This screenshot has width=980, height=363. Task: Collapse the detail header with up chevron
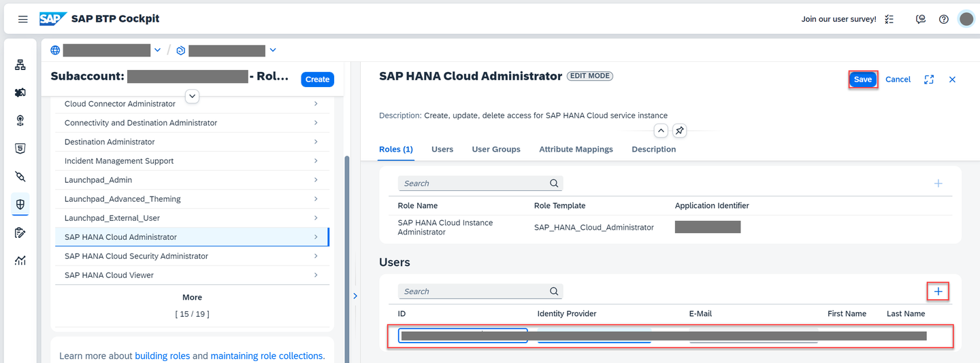click(661, 131)
